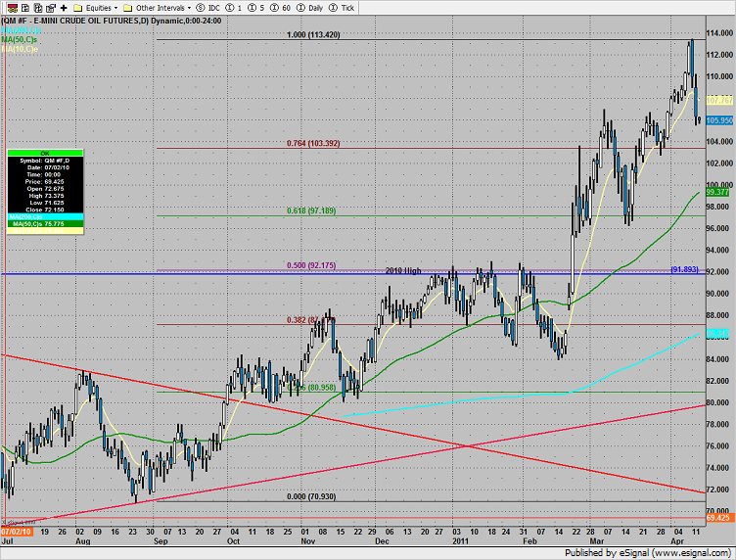Click the 0.764 (103.392) Fibonacci label
Screen dimensions: 736x560
(x=313, y=143)
